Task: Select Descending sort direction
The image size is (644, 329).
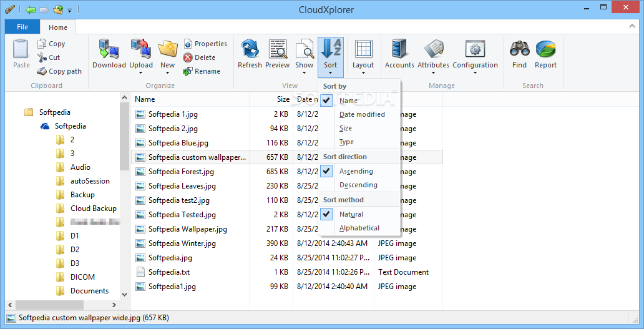Action: click(359, 185)
